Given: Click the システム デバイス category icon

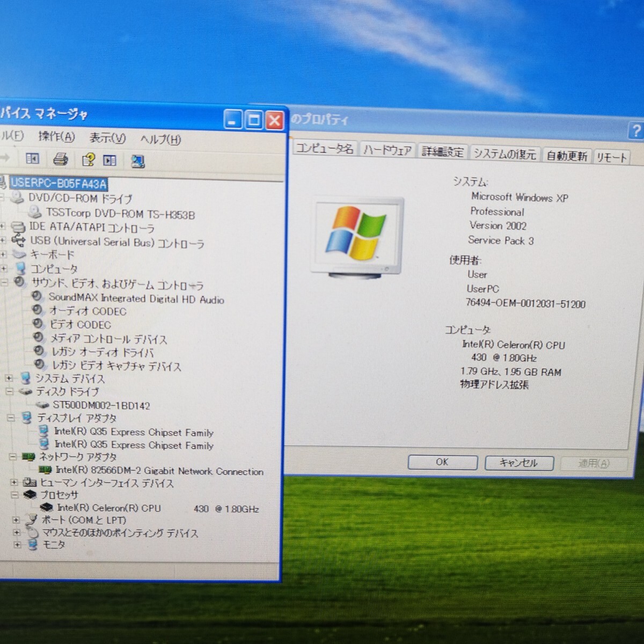Looking at the screenshot, I should tap(25, 378).
